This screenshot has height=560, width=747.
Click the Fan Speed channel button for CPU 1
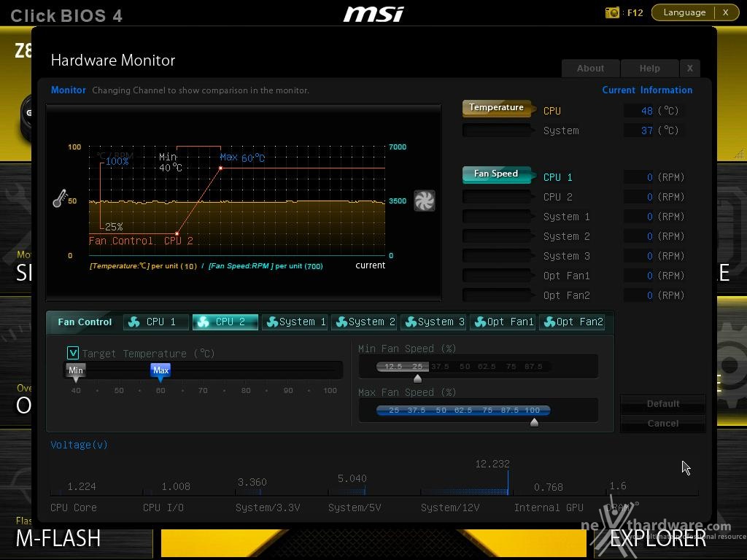[496, 174]
